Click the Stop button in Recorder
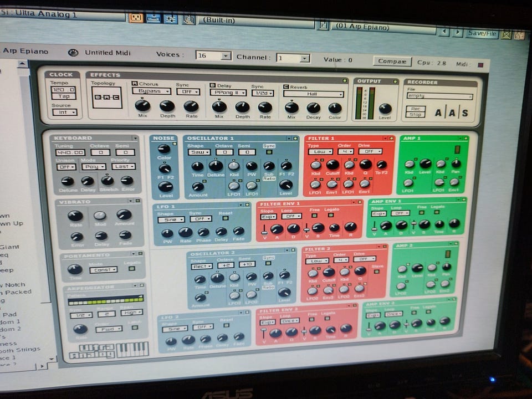This screenshot has width=532, height=399. coord(415,115)
